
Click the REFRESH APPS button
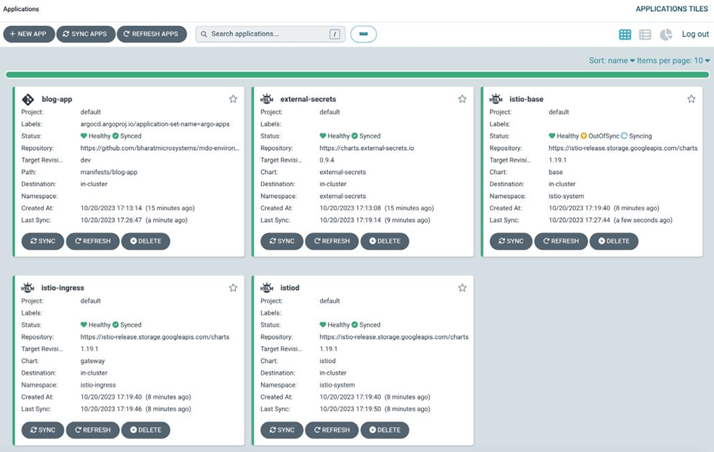(152, 34)
